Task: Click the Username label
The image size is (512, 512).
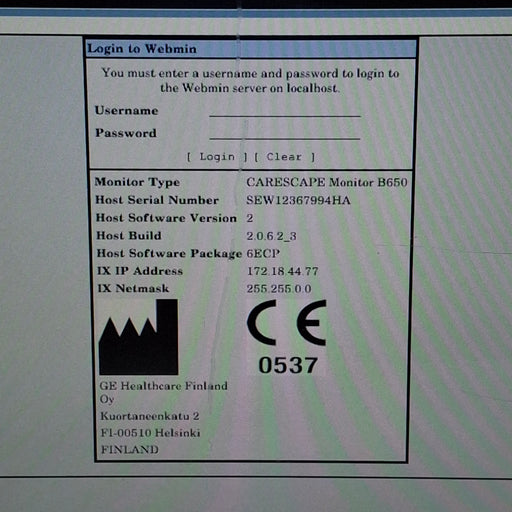Action: pos(127,111)
